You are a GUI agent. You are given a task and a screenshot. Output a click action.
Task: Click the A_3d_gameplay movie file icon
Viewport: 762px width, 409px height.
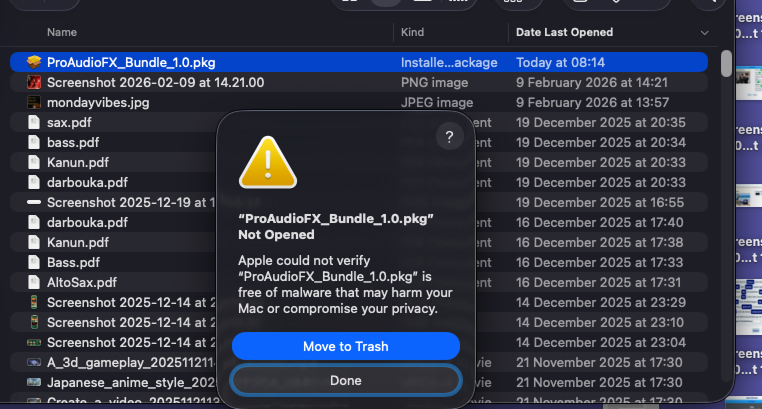34,362
